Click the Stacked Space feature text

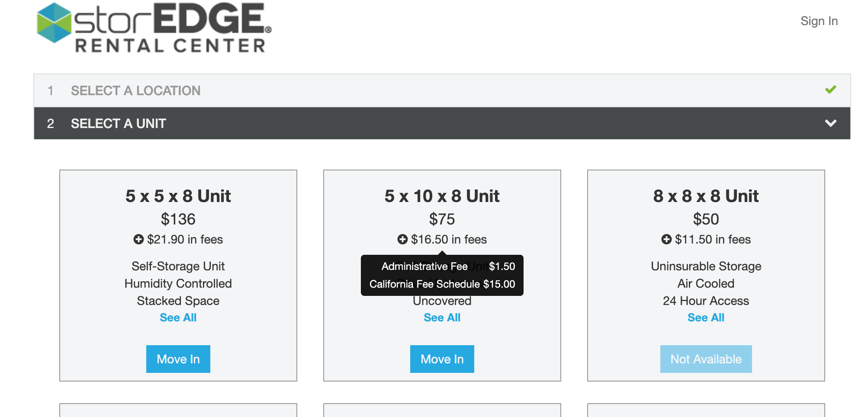tap(178, 301)
